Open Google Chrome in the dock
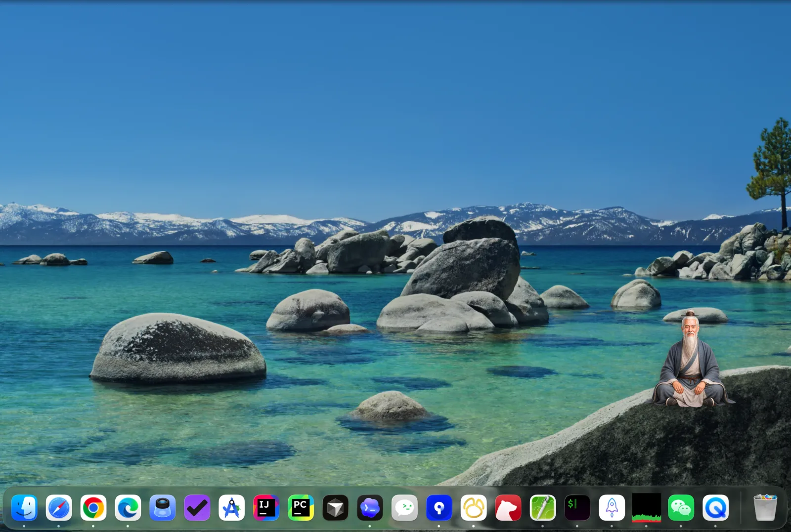 tap(93, 508)
